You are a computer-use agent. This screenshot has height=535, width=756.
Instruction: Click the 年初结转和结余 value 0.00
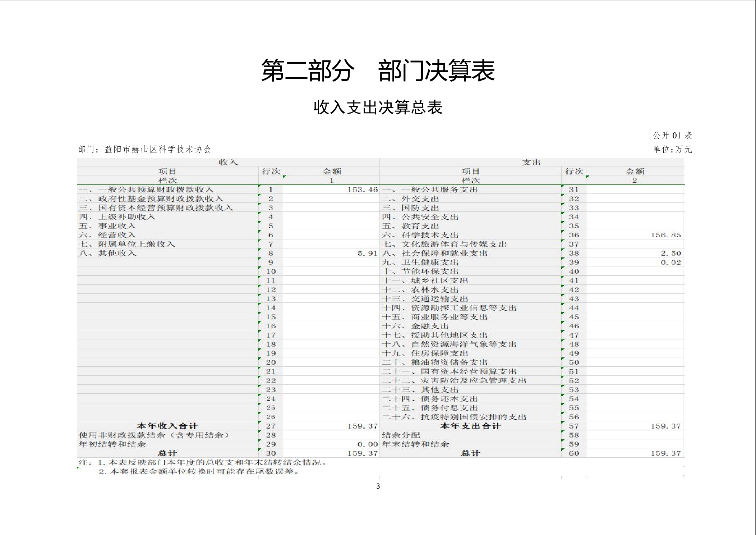point(367,444)
